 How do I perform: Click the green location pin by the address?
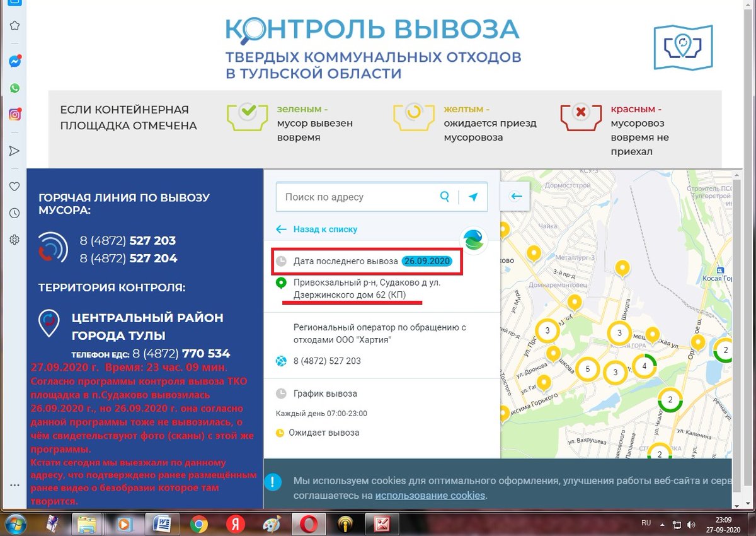click(281, 283)
